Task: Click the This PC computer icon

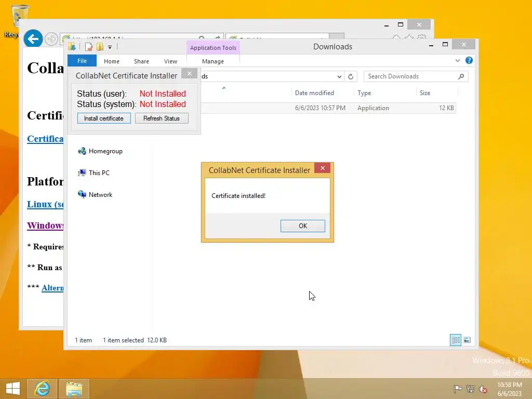Action: point(82,173)
